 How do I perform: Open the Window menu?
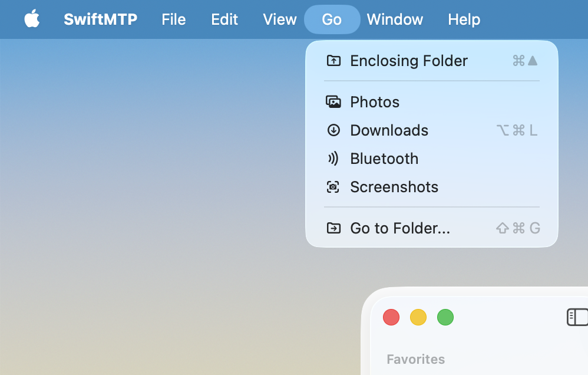point(395,19)
